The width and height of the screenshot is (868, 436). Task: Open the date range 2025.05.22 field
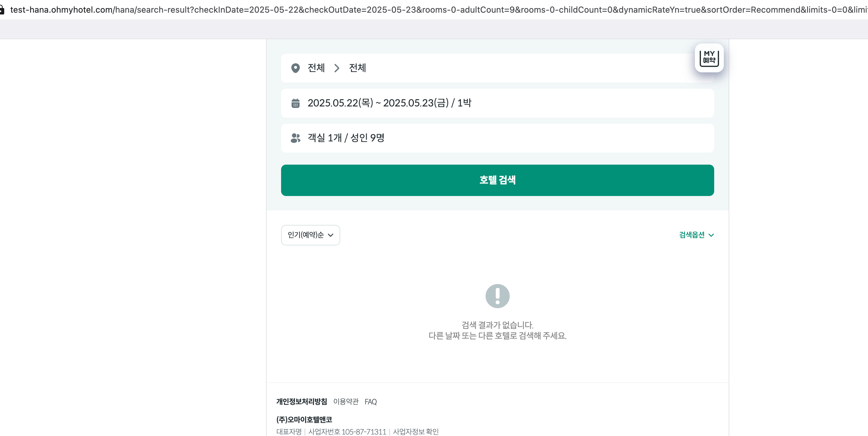389,103
